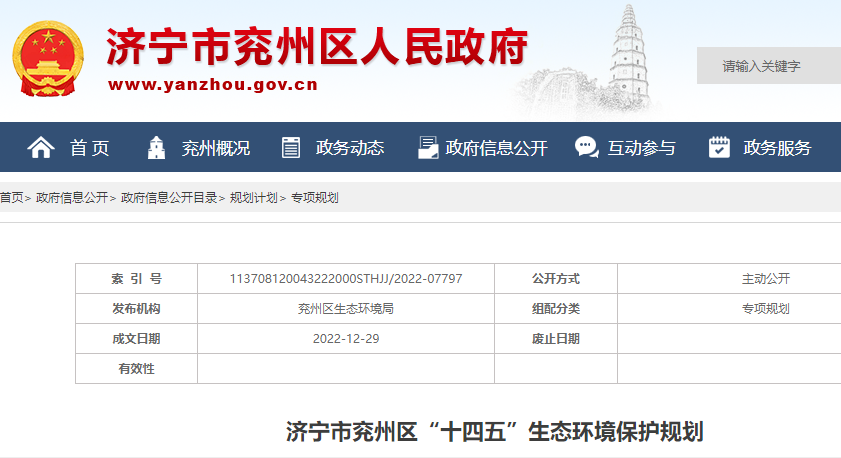Screen dimensions: 841x458
Task: Click the chat bubble icon beside 互动参与
Action: pyautogui.click(x=586, y=148)
